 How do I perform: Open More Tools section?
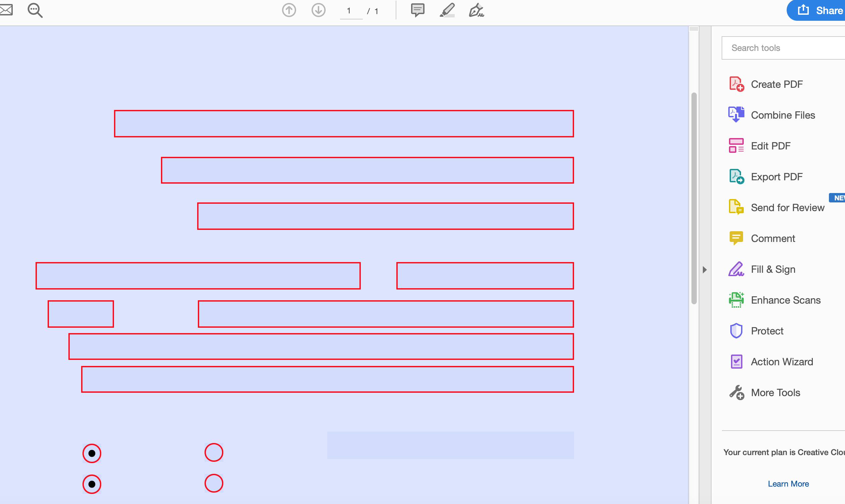tap(774, 392)
